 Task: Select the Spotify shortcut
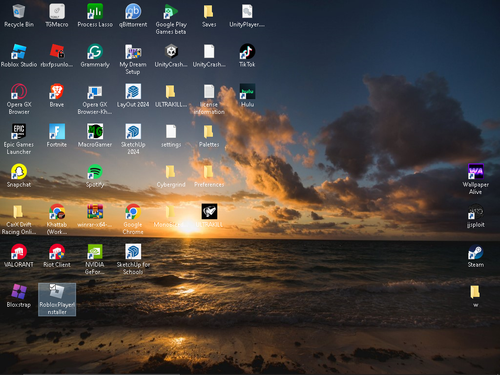click(x=95, y=172)
